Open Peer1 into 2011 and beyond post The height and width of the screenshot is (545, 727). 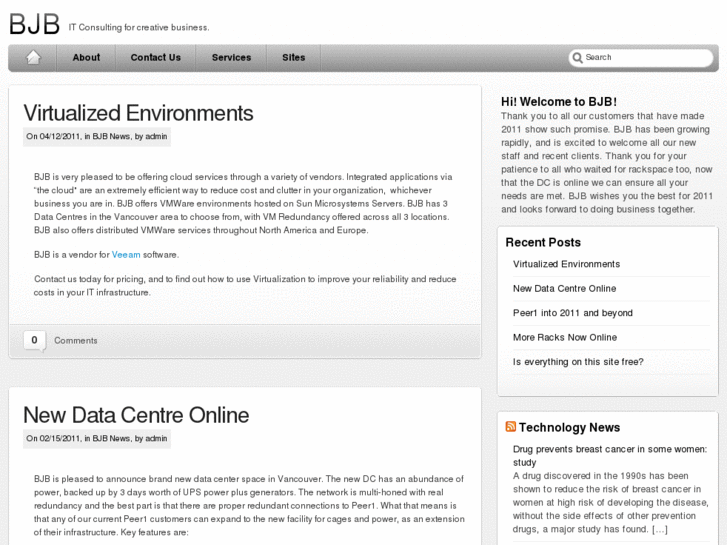[x=573, y=313]
